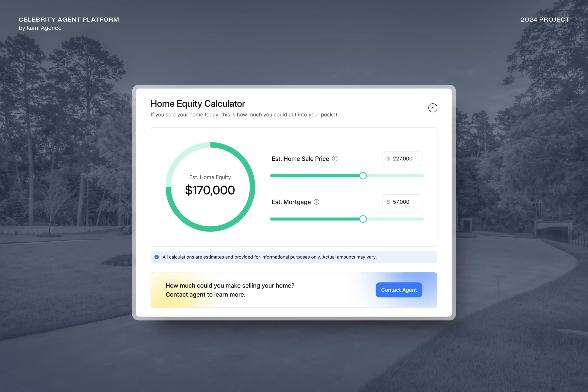588x392 pixels.
Task: Focus the mortgage input field showing 57,000
Action: coord(402,202)
